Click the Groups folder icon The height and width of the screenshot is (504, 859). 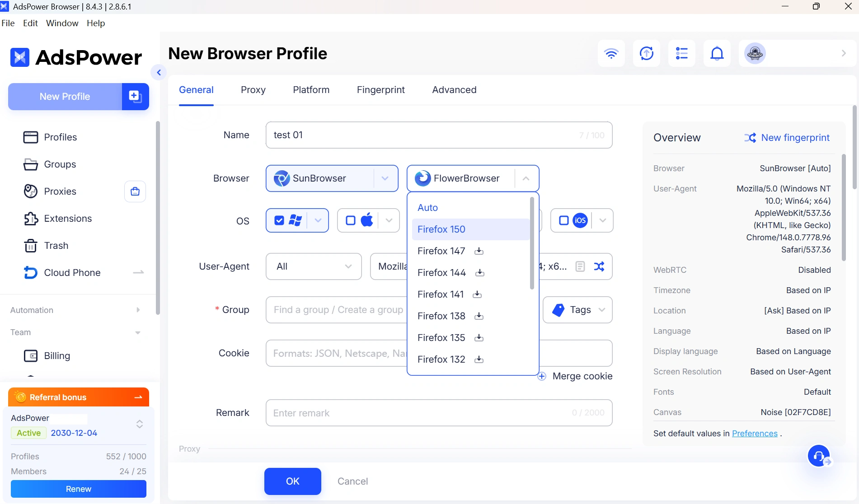click(30, 164)
